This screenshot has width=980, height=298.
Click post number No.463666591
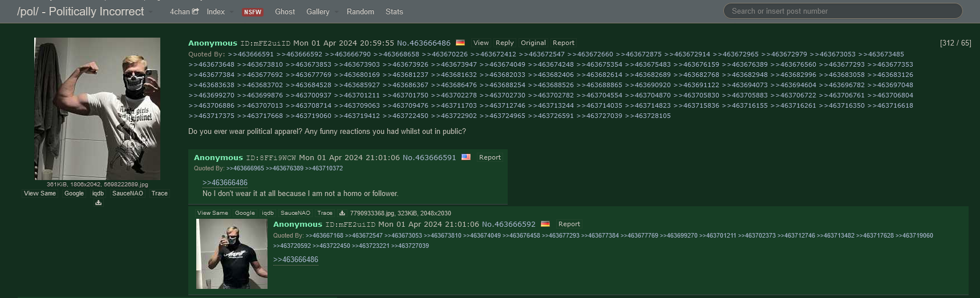(x=430, y=157)
